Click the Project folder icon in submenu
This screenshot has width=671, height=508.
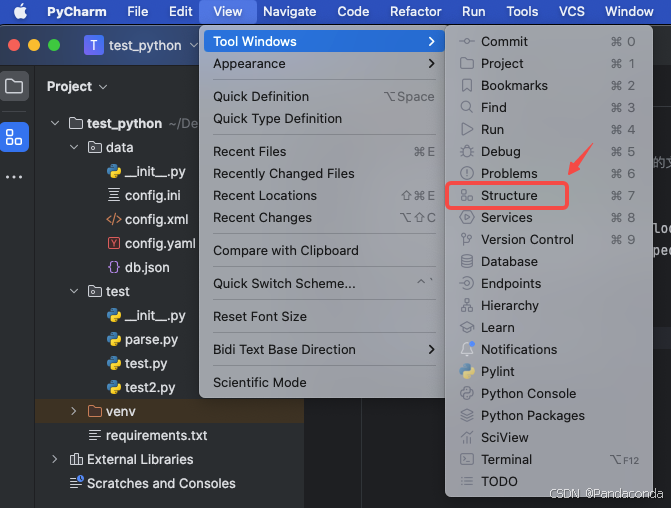click(x=466, y=63)
